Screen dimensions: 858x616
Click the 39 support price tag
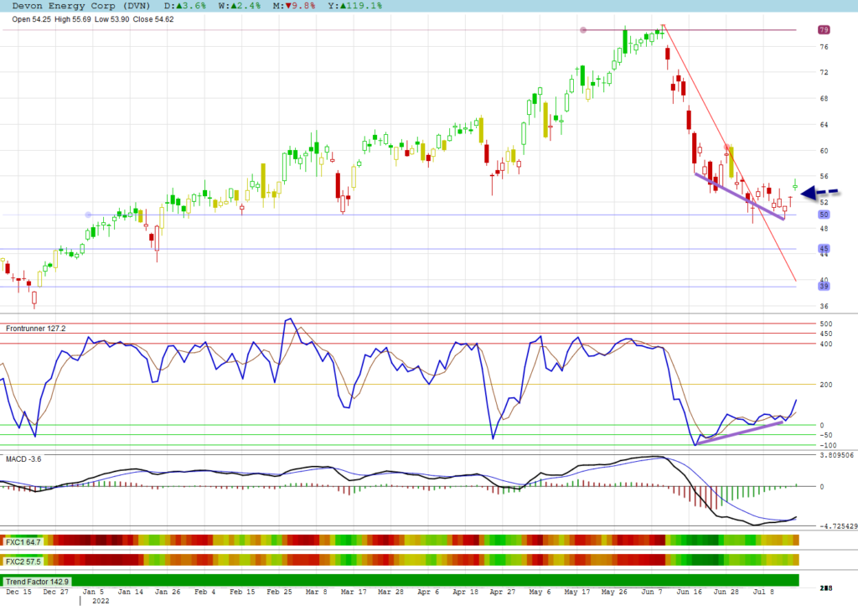824,286
